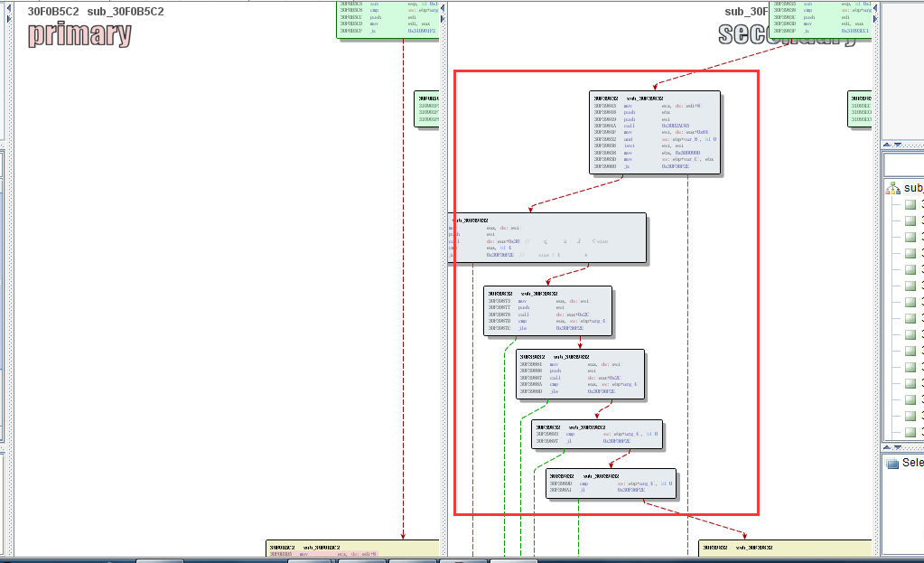Click the sub_ function root icon in tree
The height and width of the screenshot is (563, 924).
[893, 188]
